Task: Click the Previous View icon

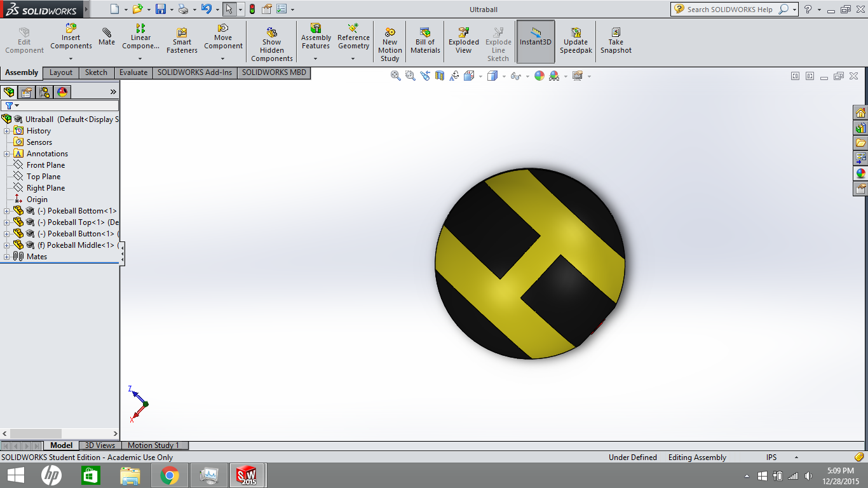Action: click(425, 76)
